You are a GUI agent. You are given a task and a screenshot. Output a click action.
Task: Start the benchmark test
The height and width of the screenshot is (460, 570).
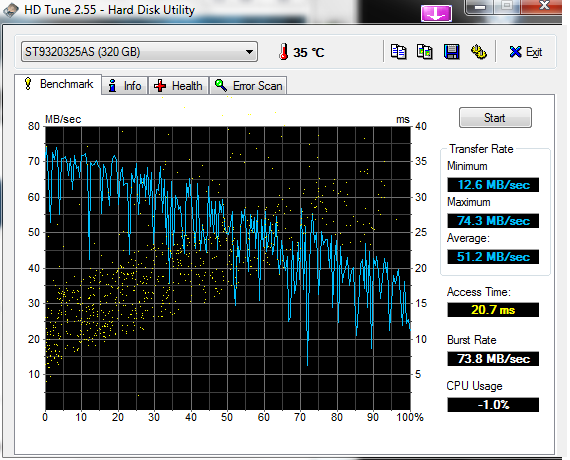(x=495, y=117)
